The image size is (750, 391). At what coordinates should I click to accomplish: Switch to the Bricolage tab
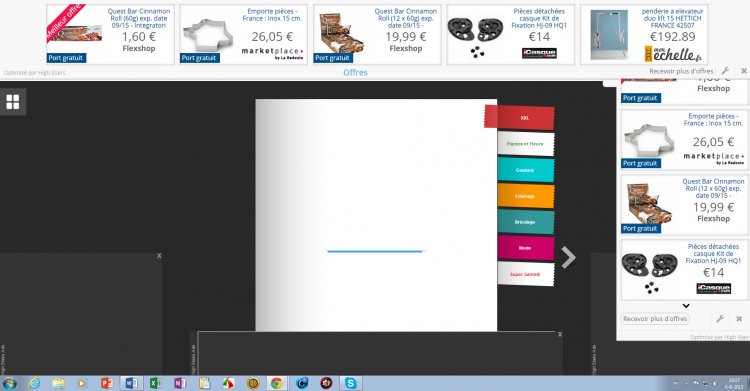pos(525,222)
